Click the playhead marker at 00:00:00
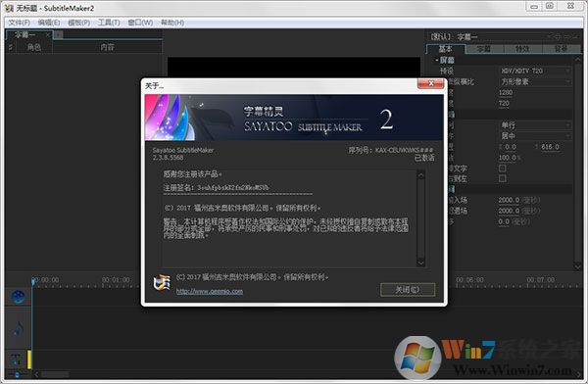Image resolution: width=588 pixels, height=384 pixels. [33, 281]
